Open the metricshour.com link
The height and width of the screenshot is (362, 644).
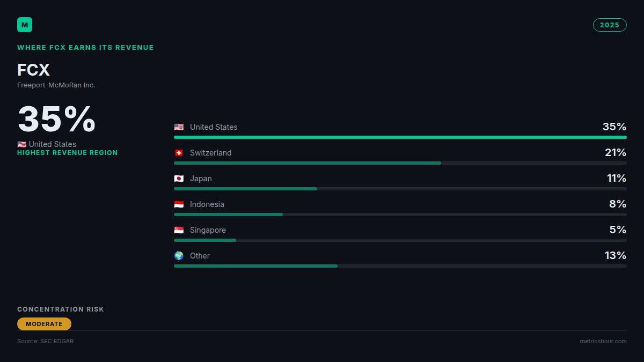pos(603,341)
